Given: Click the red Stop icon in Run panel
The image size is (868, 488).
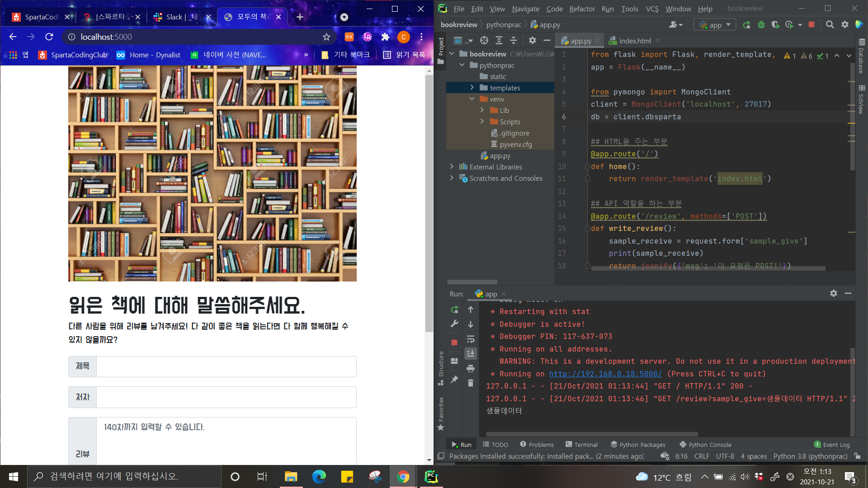Looking at the screenshot, I should tap(454, 343).
